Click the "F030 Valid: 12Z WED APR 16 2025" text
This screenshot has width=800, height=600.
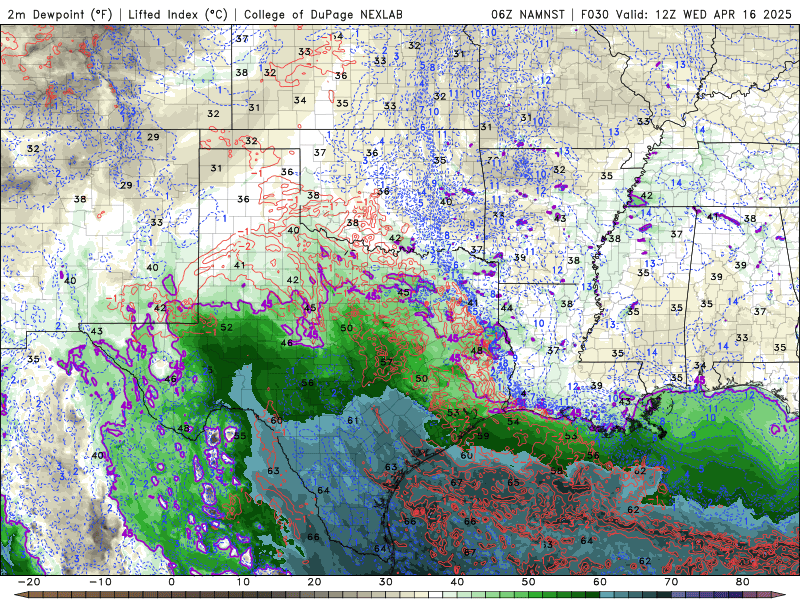[686, 14]
